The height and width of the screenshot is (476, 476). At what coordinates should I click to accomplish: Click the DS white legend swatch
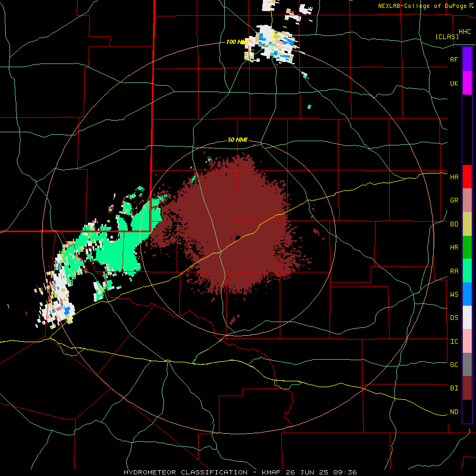click(467, 317)
